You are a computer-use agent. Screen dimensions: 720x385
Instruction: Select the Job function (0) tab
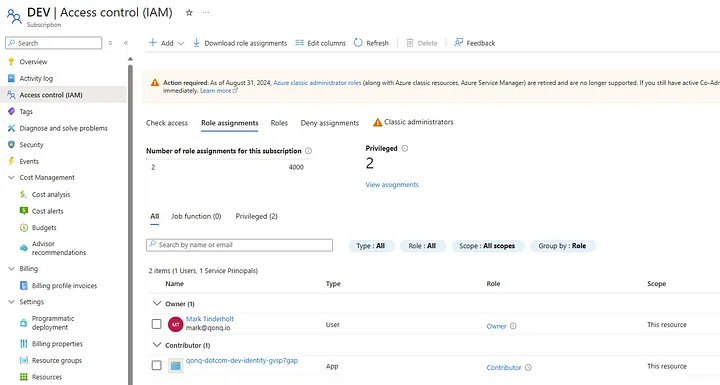pos(196,216)
